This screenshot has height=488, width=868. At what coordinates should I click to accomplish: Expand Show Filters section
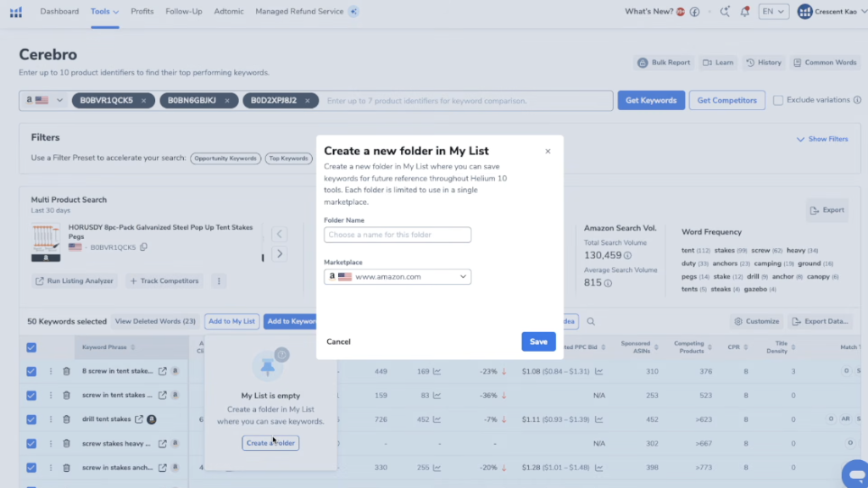click(x=821, y=139)
